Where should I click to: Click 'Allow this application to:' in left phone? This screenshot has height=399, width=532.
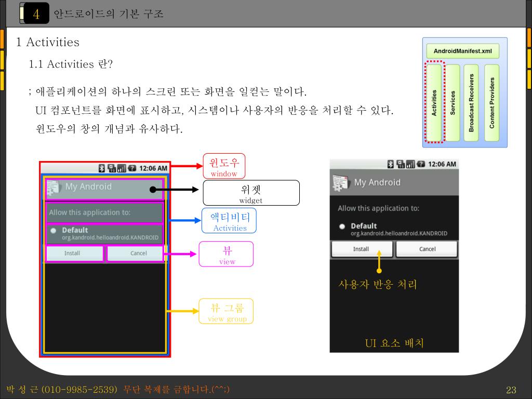click(x=89, y=212)
